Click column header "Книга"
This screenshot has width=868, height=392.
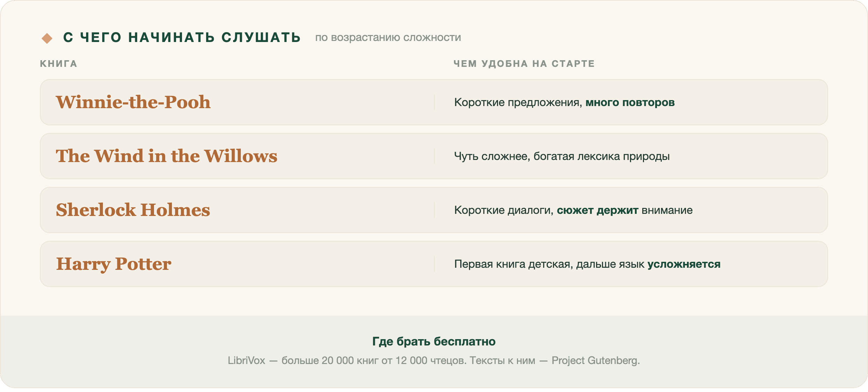(x=58, y=64)
